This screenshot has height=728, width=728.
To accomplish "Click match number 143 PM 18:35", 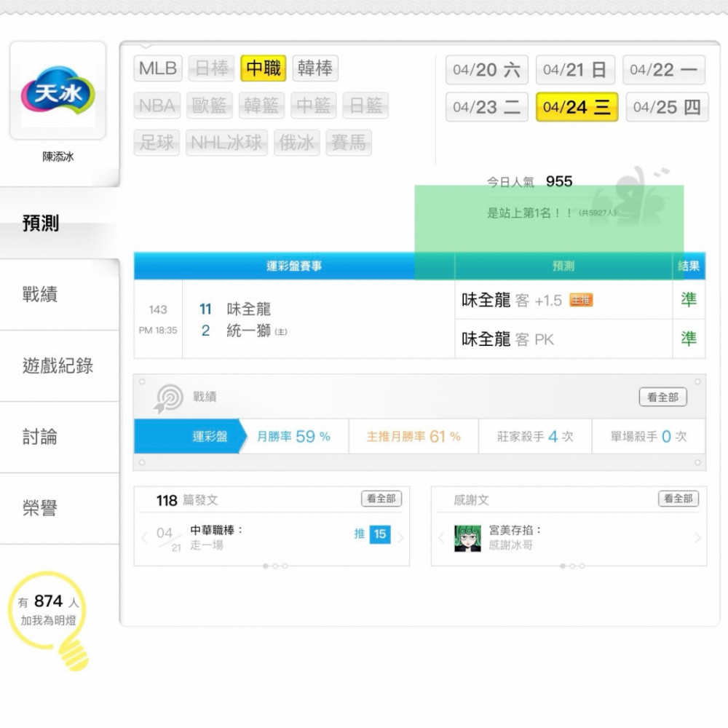I will (x=158, y=320).
